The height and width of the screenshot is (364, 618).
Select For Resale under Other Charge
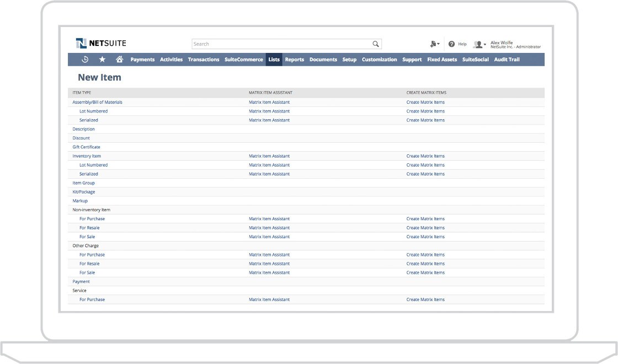[x=89, y=264]
